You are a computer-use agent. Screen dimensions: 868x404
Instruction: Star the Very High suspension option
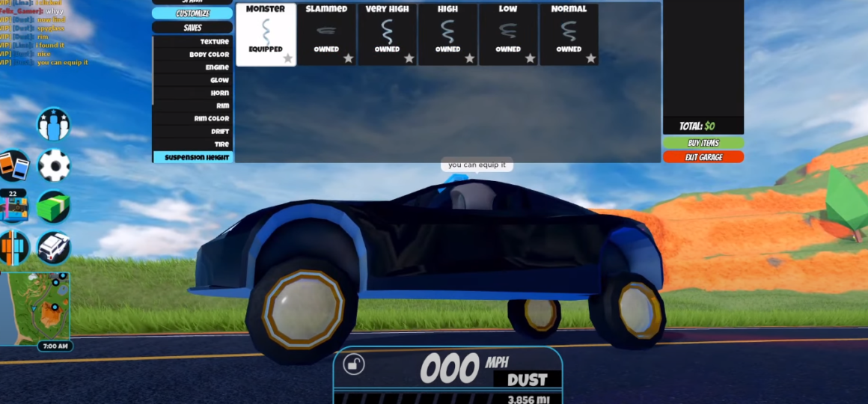point(409,58)
